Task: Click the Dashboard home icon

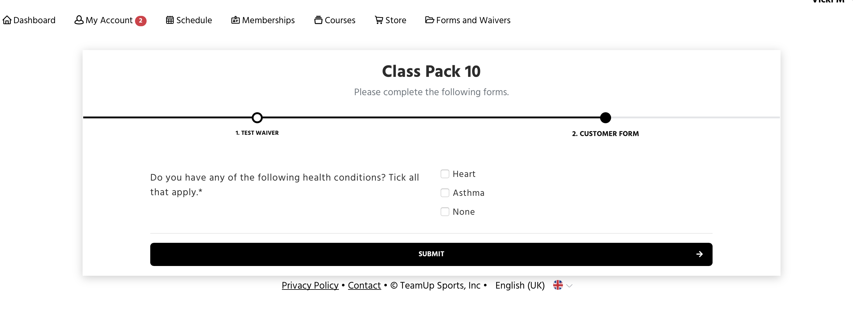Action: pos(7,20)
